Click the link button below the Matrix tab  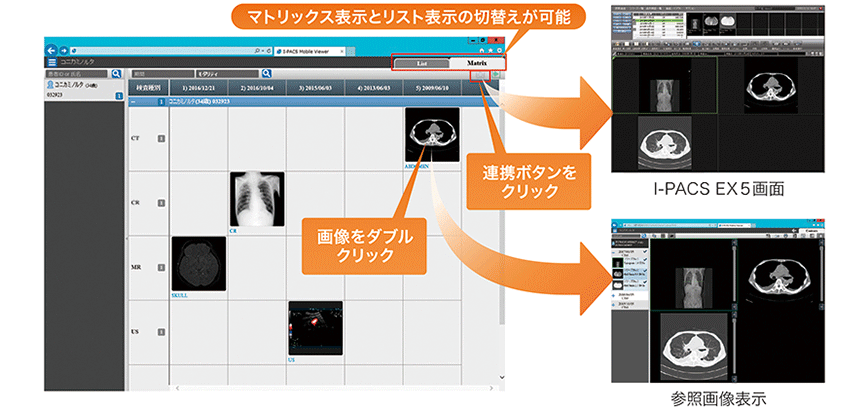[x=480, y=75]
